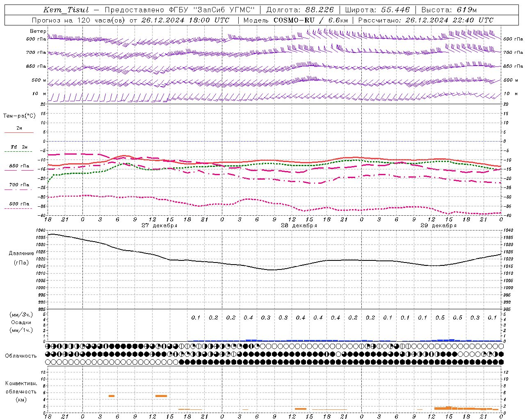The image size is (525, 420).
Task: Click the (мм/1ч.) units label
Action: point(21,330)
